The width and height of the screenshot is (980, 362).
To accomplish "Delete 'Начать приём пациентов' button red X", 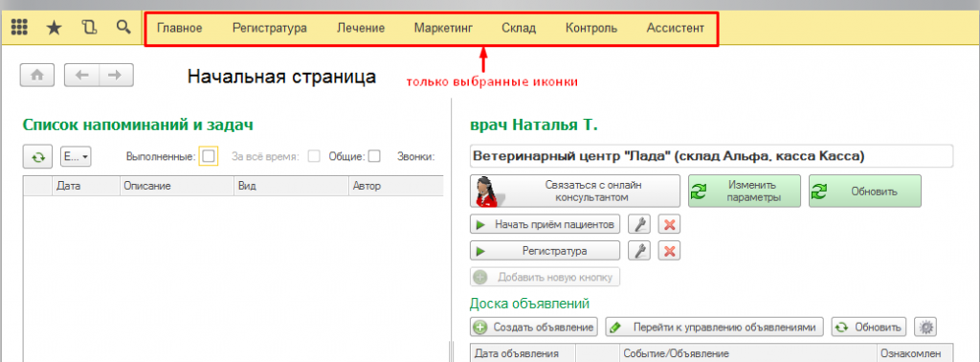I will click(x=669, y=224).
